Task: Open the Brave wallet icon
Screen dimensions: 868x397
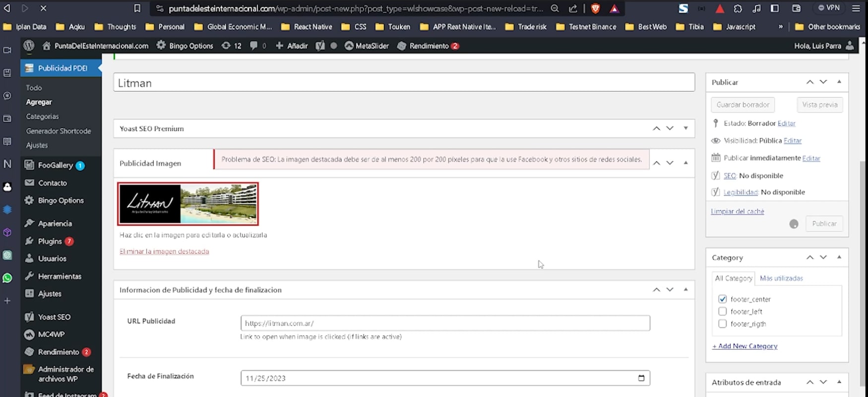Action: click(796, 8)
